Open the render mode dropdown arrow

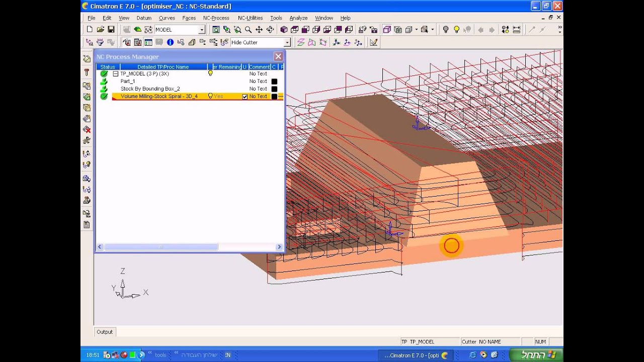click(417, 30)
